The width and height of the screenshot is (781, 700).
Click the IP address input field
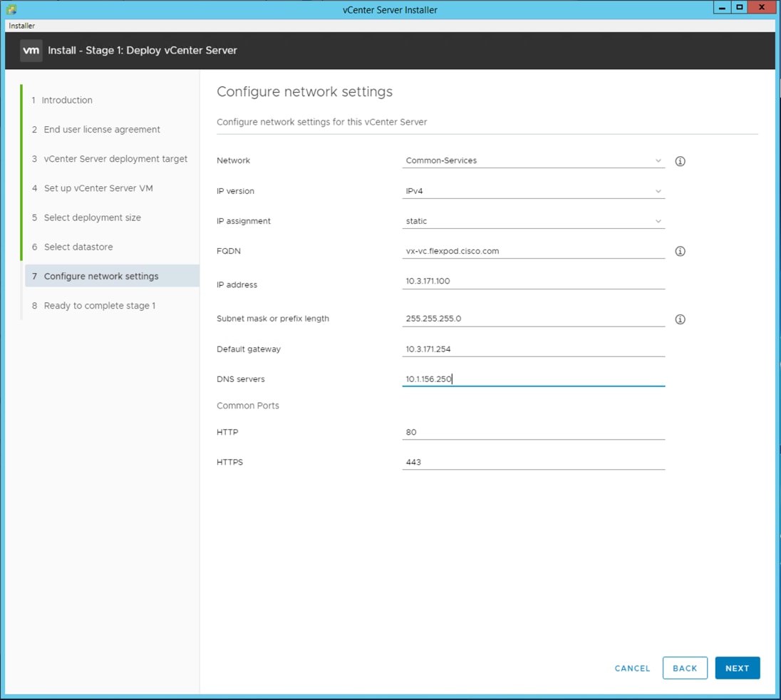coord(534,281)
